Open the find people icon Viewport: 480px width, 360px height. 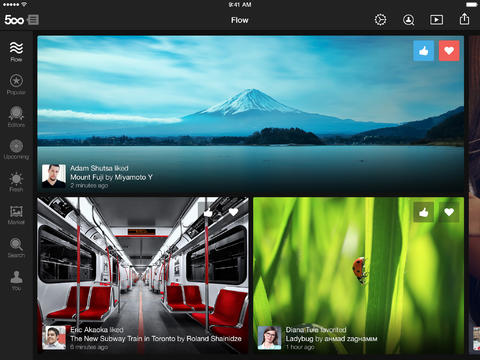408,20
